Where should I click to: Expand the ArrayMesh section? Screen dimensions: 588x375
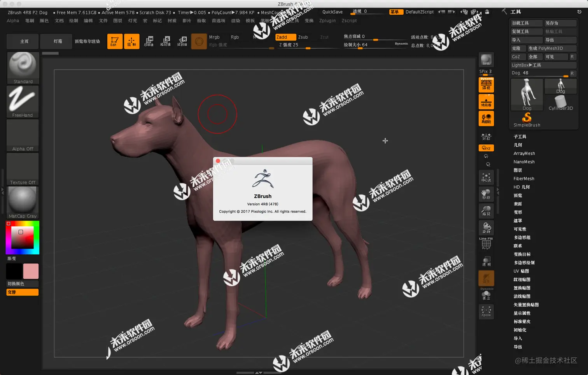point(524,153)
